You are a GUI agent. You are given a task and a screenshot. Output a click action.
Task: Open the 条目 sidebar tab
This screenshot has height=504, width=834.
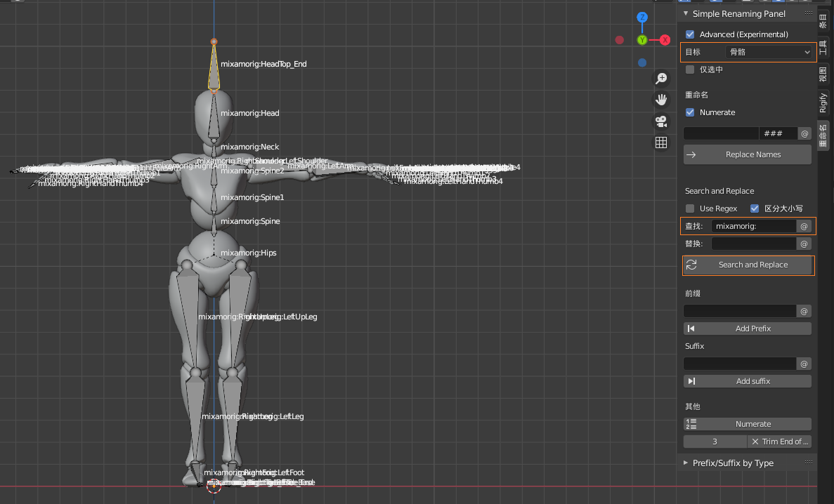(823, 21)
